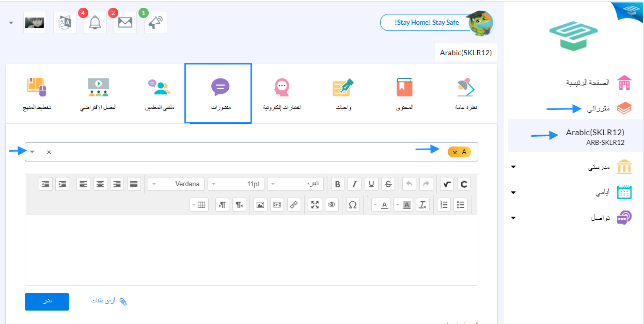Justify the text

point(134,184)
